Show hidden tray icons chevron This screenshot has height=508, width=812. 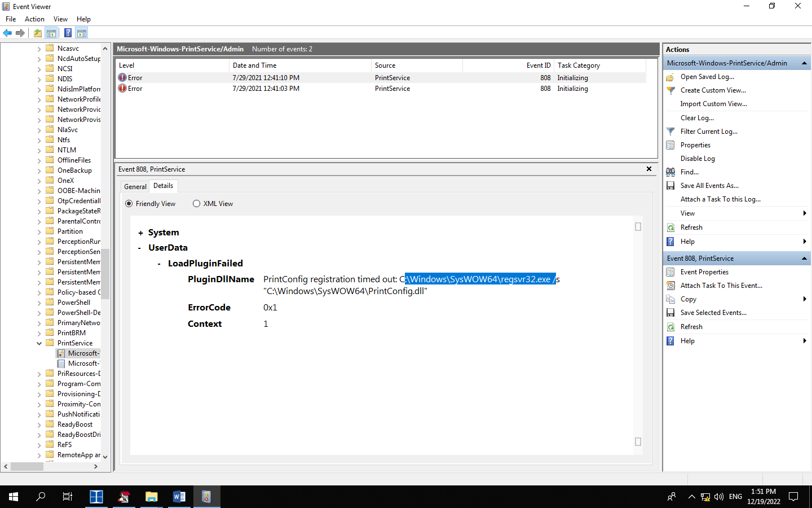pyautogui.click(x=691, y=497)
